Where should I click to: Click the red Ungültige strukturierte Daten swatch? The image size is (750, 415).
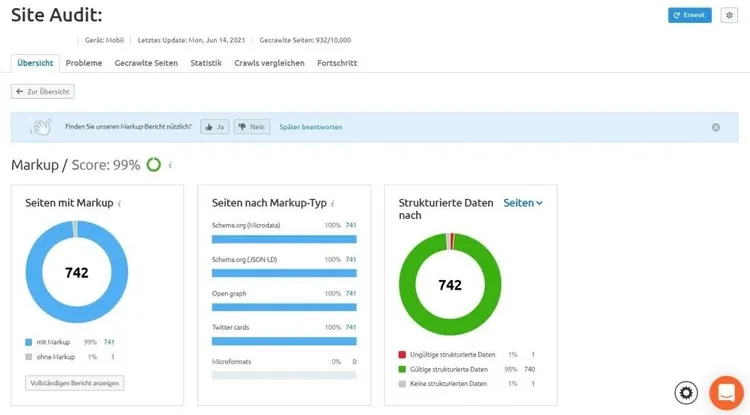click(x=402, y=355)
